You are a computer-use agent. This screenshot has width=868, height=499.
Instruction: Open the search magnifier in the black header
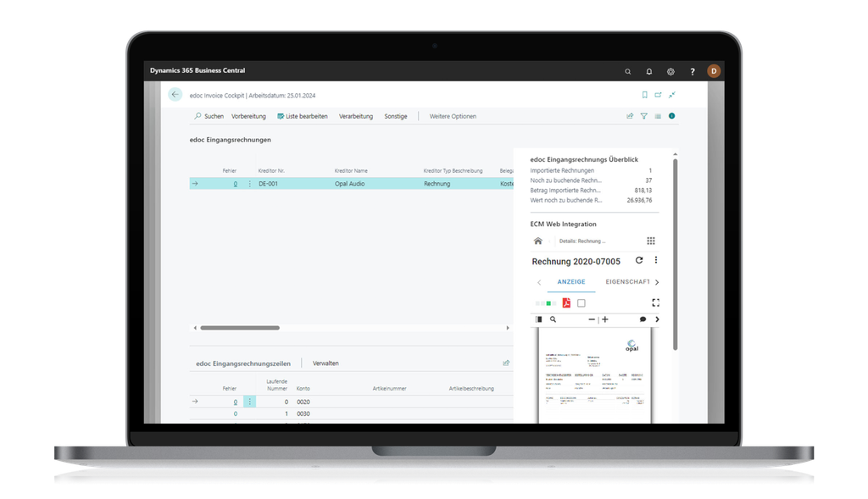(x=628, y=71)
